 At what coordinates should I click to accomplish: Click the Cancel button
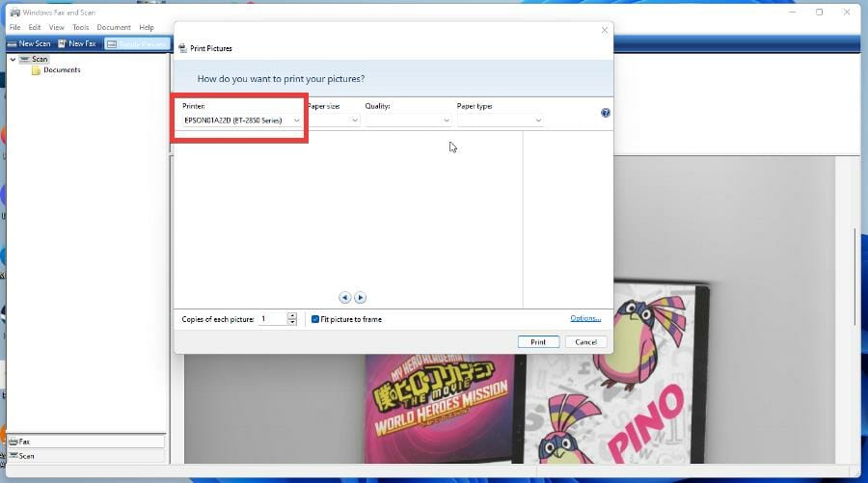[x=585, y=342]
